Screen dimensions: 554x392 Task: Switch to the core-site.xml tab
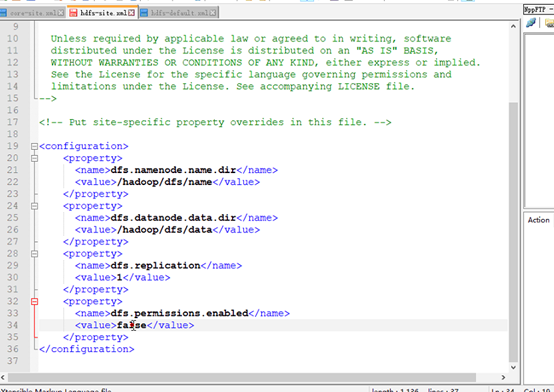pyautogui.click(x=33, y=13)
